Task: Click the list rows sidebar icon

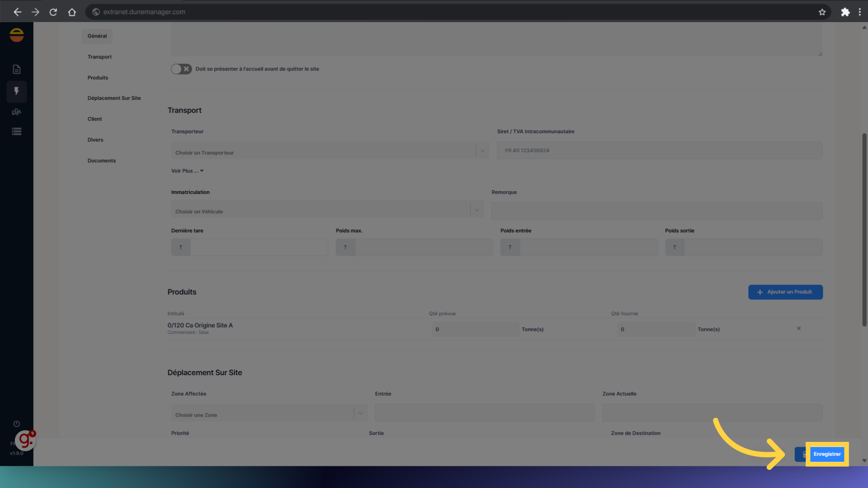Action: coord(17,131)
